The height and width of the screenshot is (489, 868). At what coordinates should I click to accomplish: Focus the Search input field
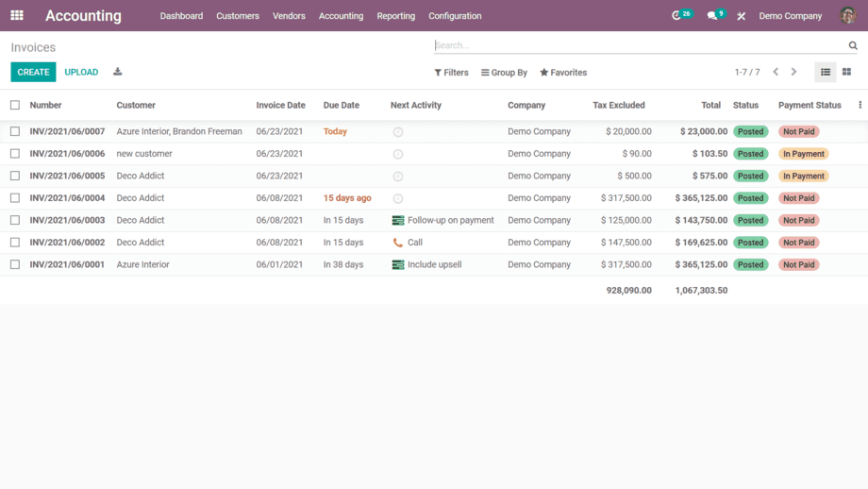[x=640, y=45]
